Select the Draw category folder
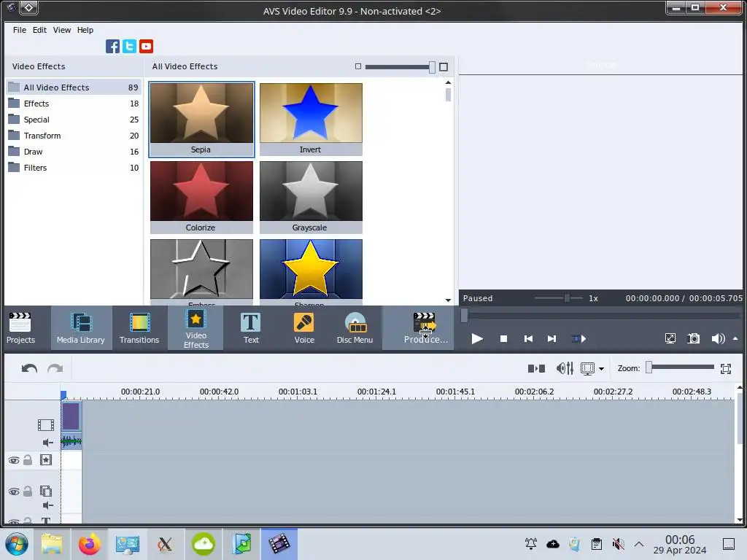Viewport: 747px width, 560px height. tap(74, 152)
